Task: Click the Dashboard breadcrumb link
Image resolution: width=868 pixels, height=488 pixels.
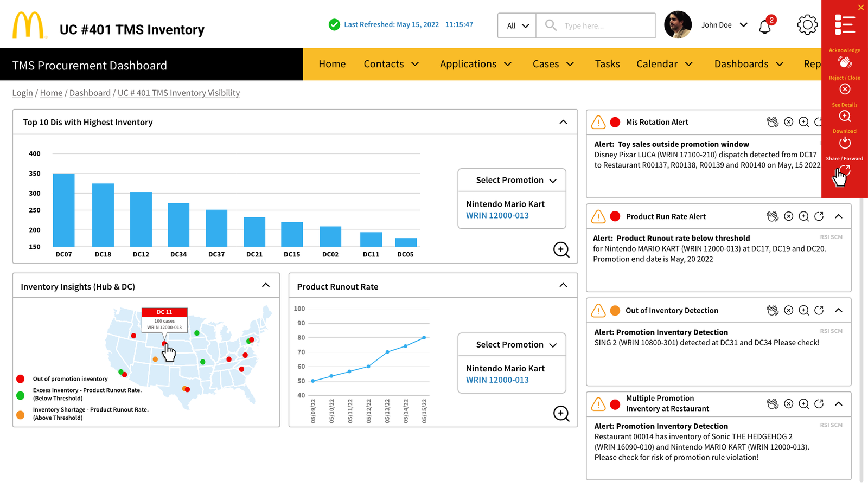Action: [90, 93]
